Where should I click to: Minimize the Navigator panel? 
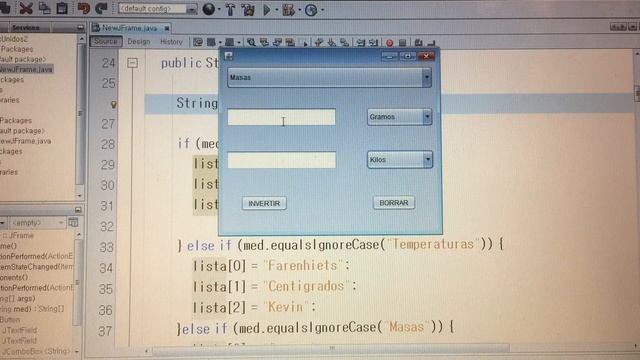tap(78, 210)
